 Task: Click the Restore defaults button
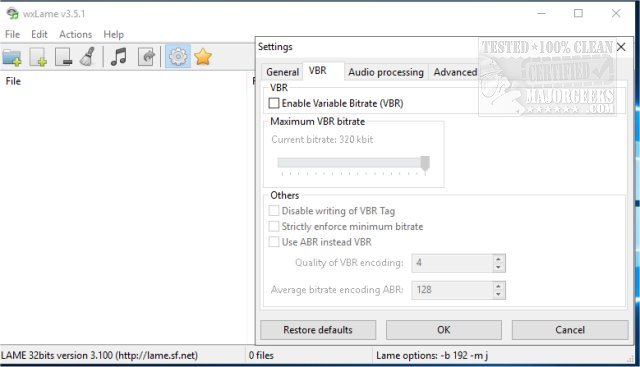click(x=318, y=330)
